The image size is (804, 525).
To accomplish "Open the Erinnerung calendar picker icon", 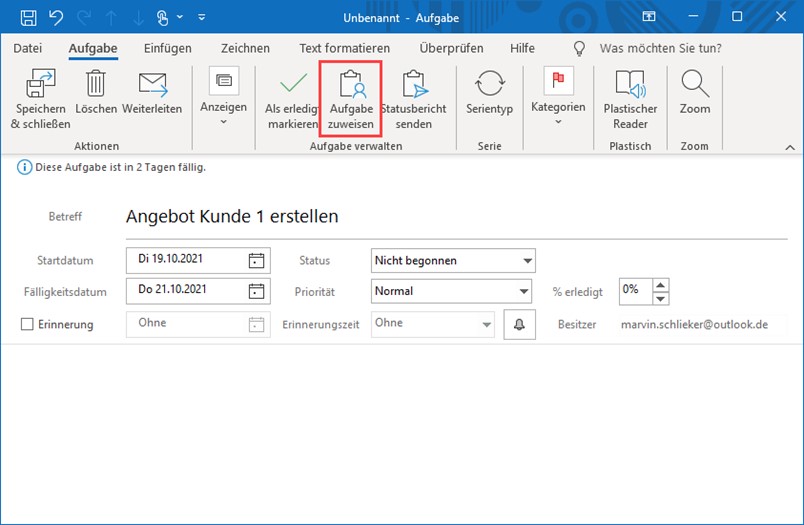I will coord(256,325).
